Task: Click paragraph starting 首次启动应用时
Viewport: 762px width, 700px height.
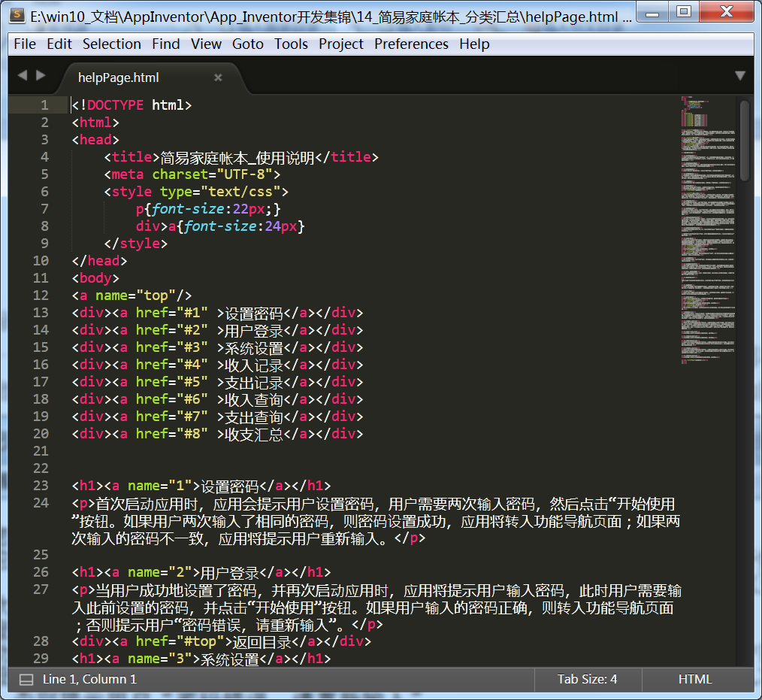Action: point(376,521)
